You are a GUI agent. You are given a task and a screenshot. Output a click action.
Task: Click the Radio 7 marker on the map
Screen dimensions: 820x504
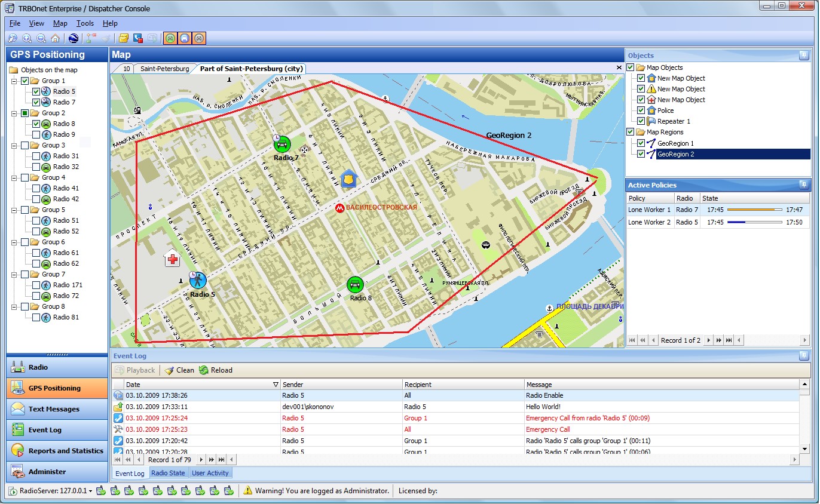click(x=282, y=144)
